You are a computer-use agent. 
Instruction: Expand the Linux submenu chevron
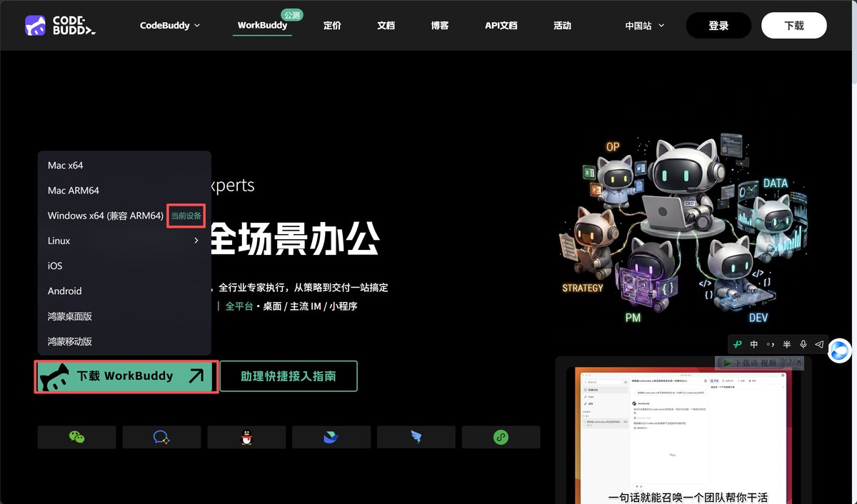[x=196, y=241]
